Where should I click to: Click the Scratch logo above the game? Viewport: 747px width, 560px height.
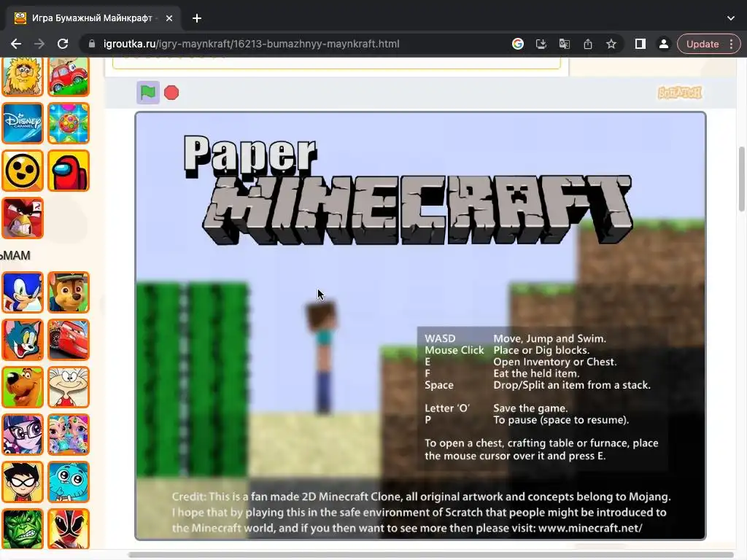[x=680, y=93]
